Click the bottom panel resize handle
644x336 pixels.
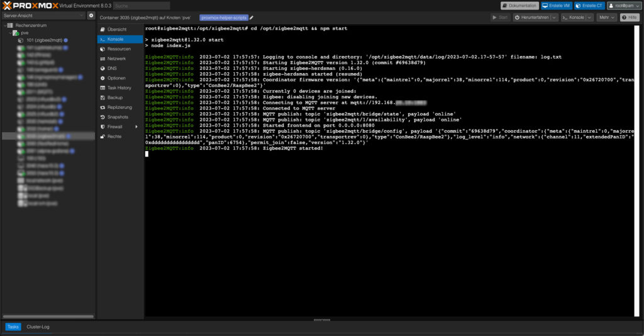tap(321, 320)
